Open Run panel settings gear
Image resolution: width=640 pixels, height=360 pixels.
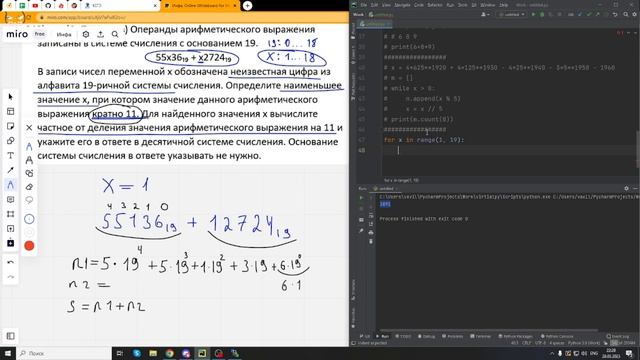pos(627,188)
